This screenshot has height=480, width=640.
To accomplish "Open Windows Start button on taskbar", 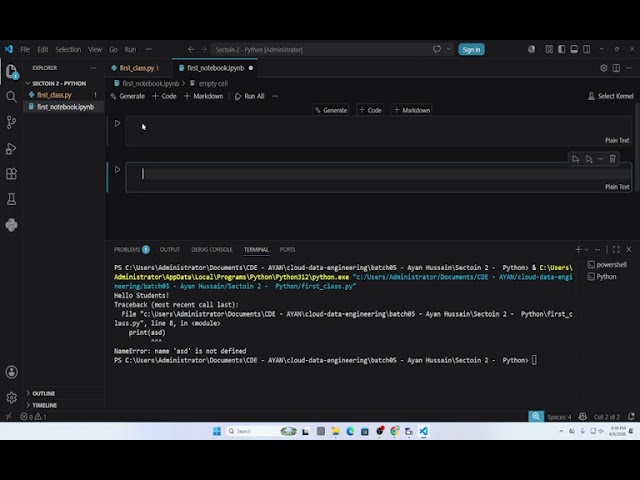I will 217,431.
